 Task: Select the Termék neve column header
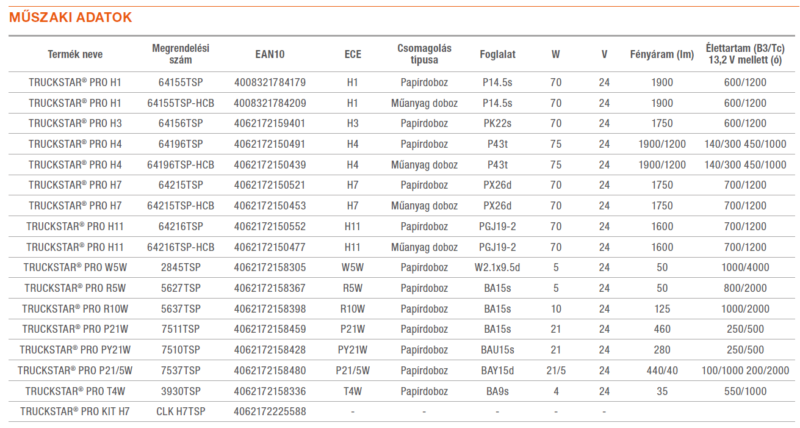click(x=75, y=54)
